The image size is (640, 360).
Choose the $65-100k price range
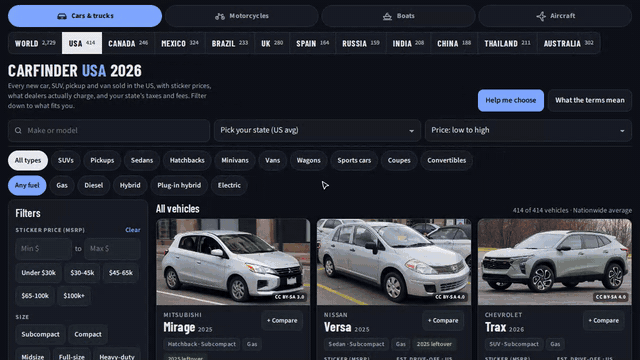click(35, 296)
